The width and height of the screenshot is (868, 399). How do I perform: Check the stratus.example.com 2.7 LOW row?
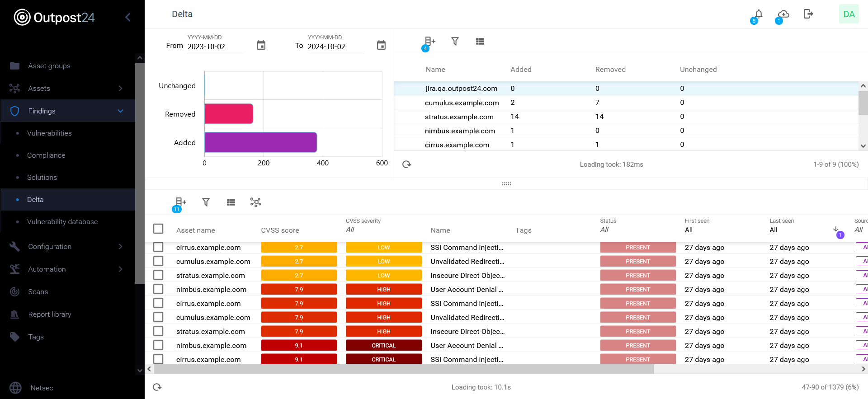[x=158, y=275]
